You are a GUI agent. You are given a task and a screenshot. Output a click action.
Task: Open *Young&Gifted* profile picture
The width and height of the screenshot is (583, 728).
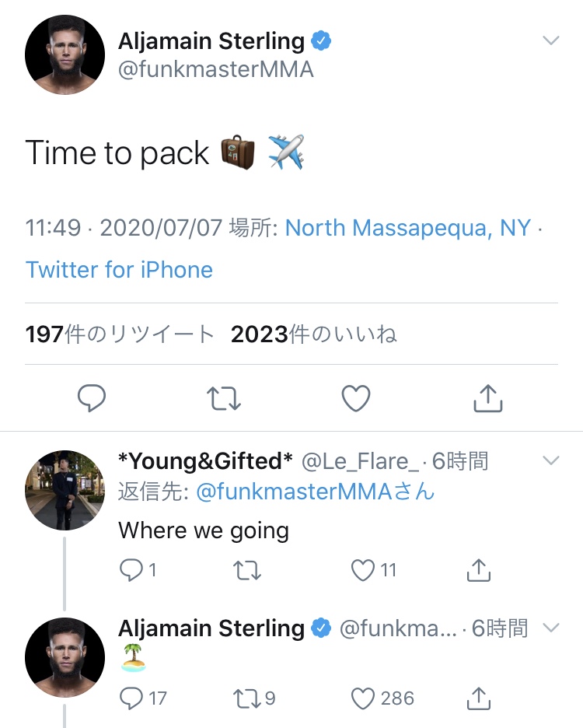(x=65, y=490)
